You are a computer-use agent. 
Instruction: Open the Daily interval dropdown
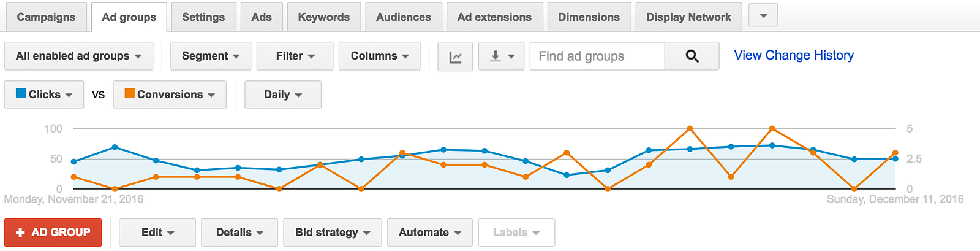pyautogui.click(x=282, y=95)
